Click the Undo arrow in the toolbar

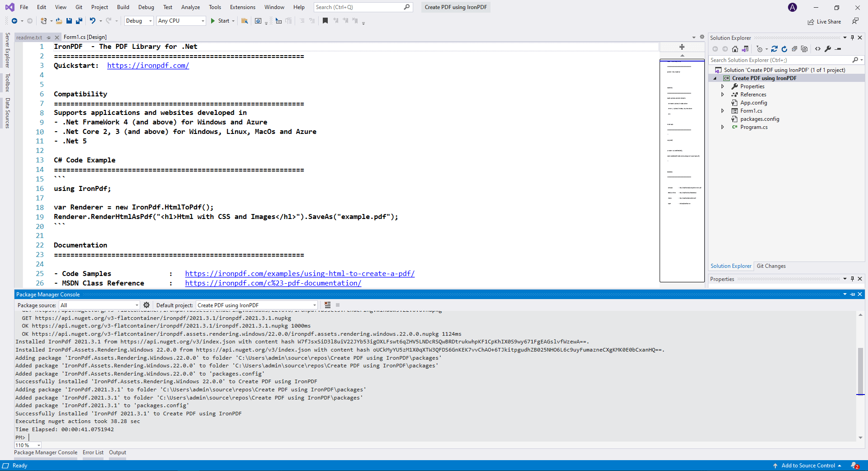click(92, 21)
